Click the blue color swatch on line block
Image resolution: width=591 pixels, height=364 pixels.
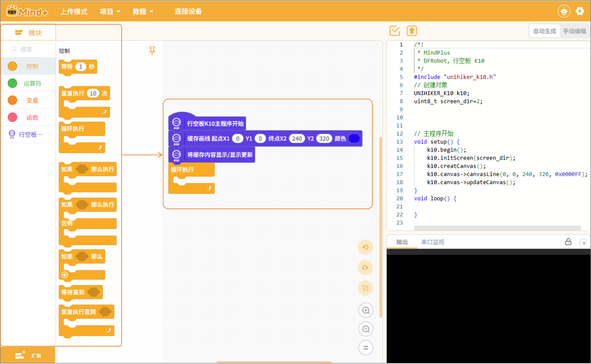click(354, 138)
